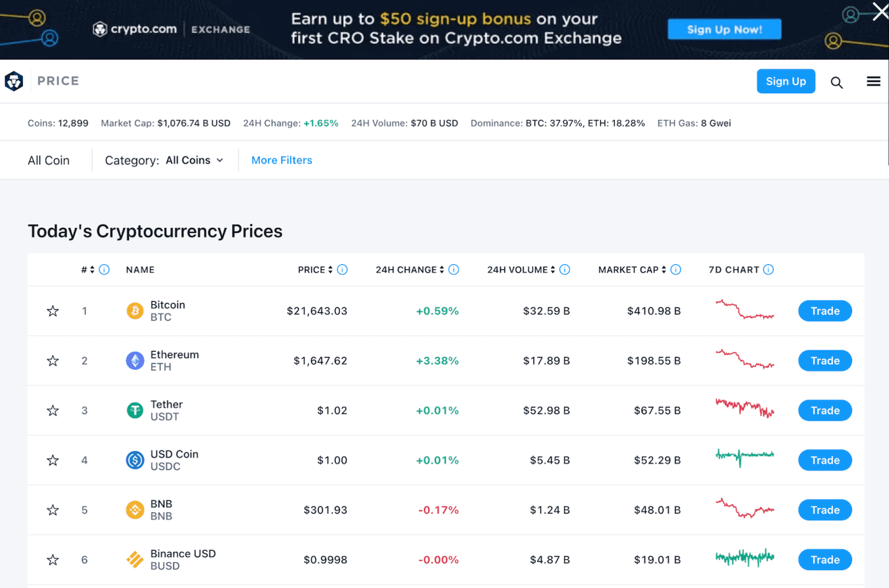889x588 pixels.
Task: Star Tether as a favorite
Action: pyautogui.click(x=53, y=410)
